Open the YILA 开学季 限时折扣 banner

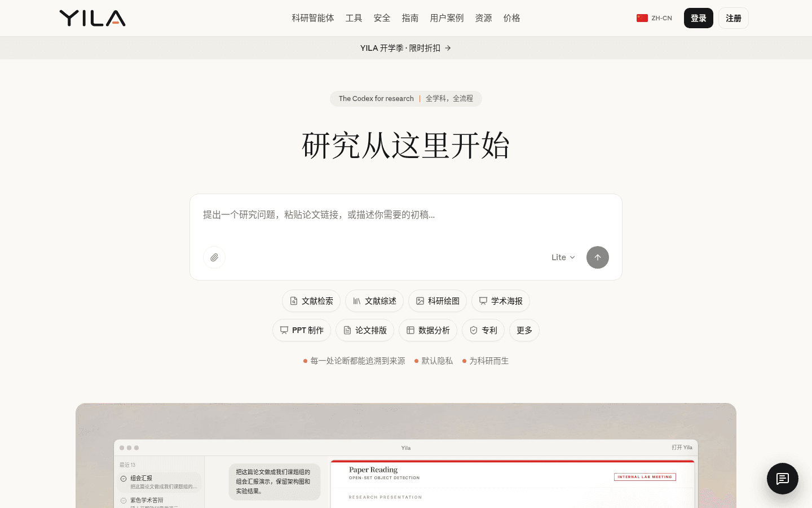click(x=406, y=48)
